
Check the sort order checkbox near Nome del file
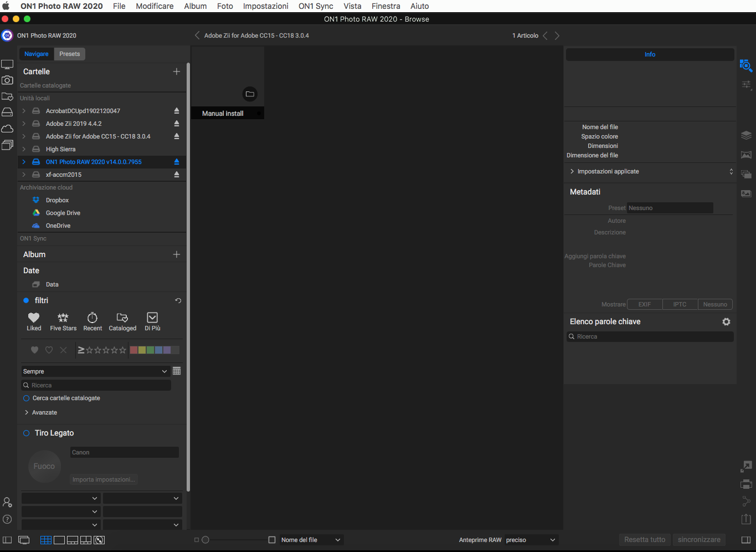272,540
